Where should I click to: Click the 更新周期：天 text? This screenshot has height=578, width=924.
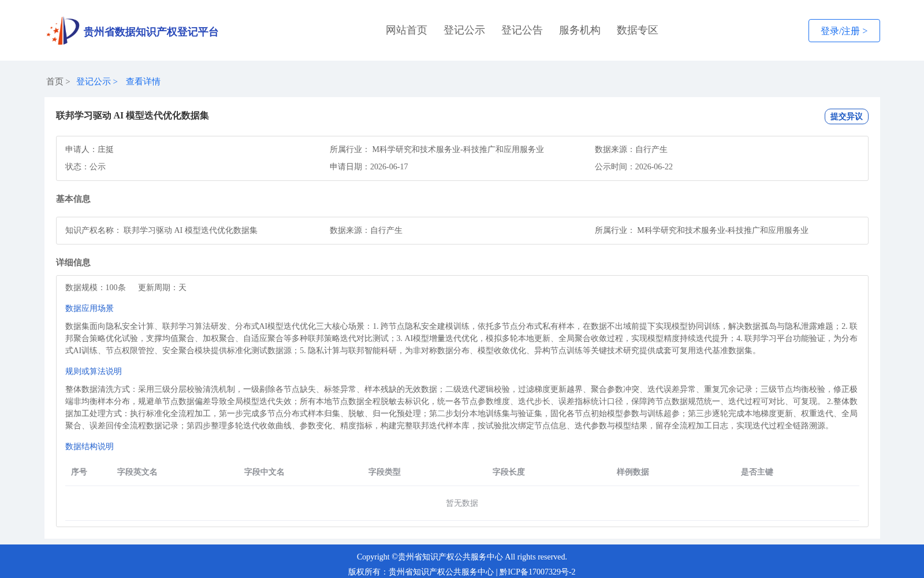[x=162, y=287]
